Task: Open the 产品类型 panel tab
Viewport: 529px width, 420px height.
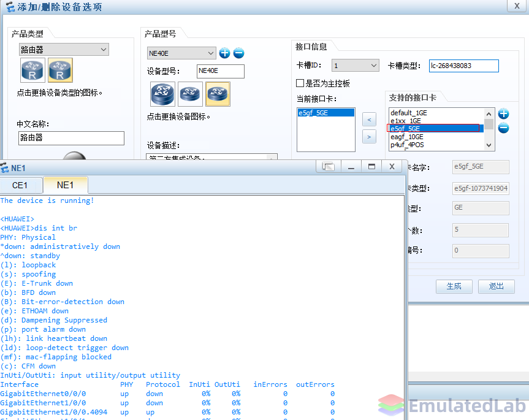Action: tap(28, 34)
